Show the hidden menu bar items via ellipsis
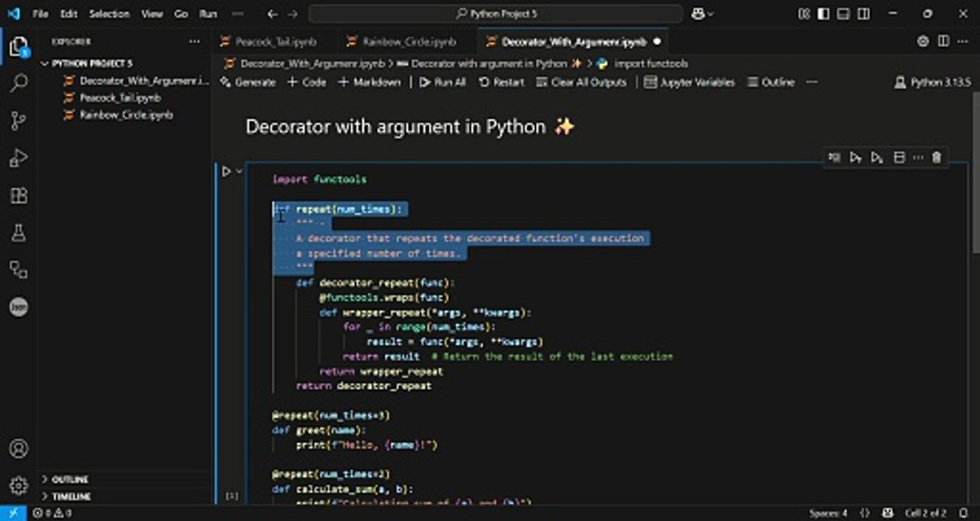980x521 pixels. 238,14
